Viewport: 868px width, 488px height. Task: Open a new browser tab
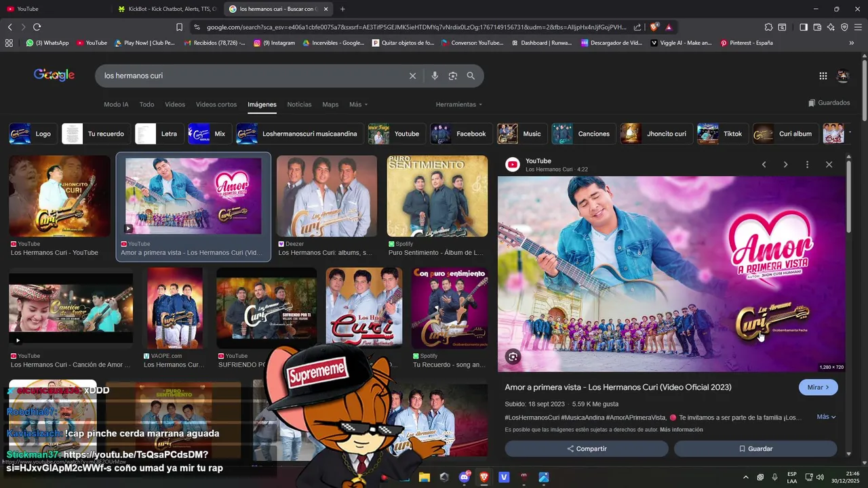coord(342,9)
